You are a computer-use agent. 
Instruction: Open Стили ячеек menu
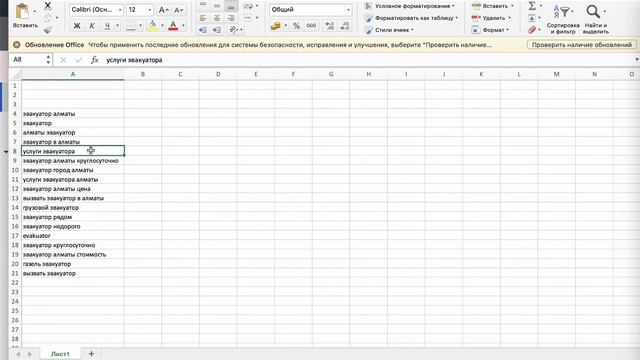click(x=389, y=30)
